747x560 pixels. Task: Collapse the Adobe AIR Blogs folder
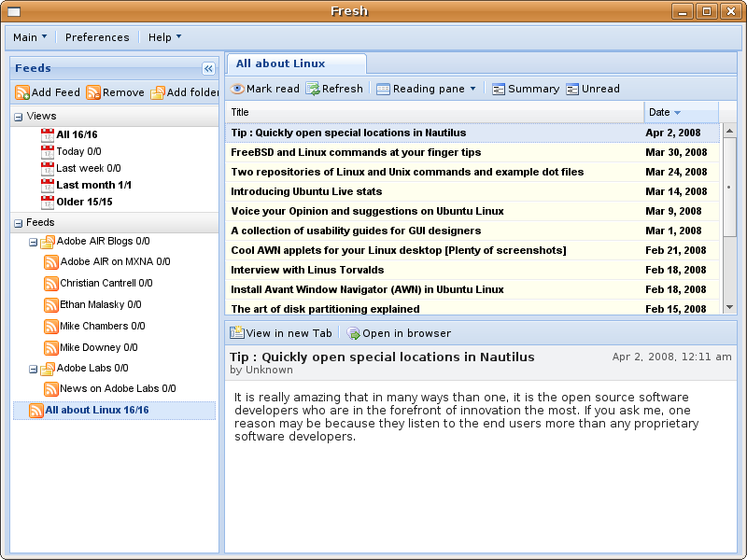(x=33, y=243)
